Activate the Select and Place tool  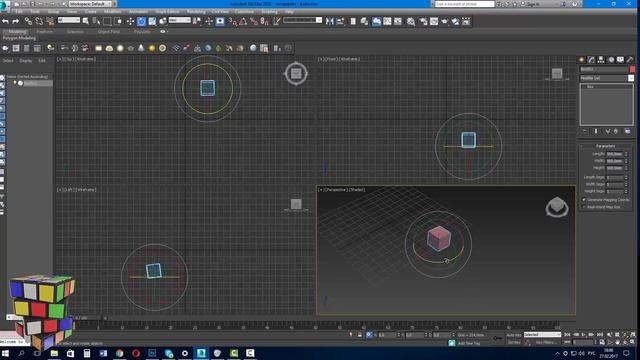click(163, 21)
